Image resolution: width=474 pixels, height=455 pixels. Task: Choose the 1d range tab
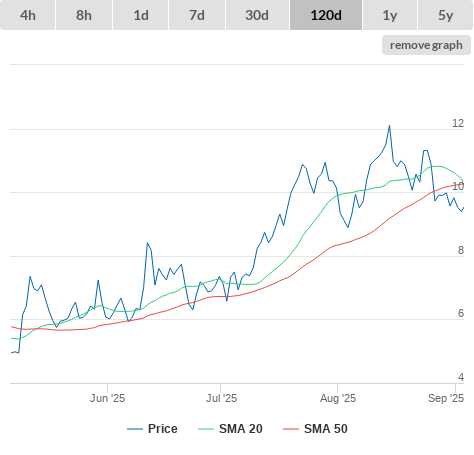[141, 15]
